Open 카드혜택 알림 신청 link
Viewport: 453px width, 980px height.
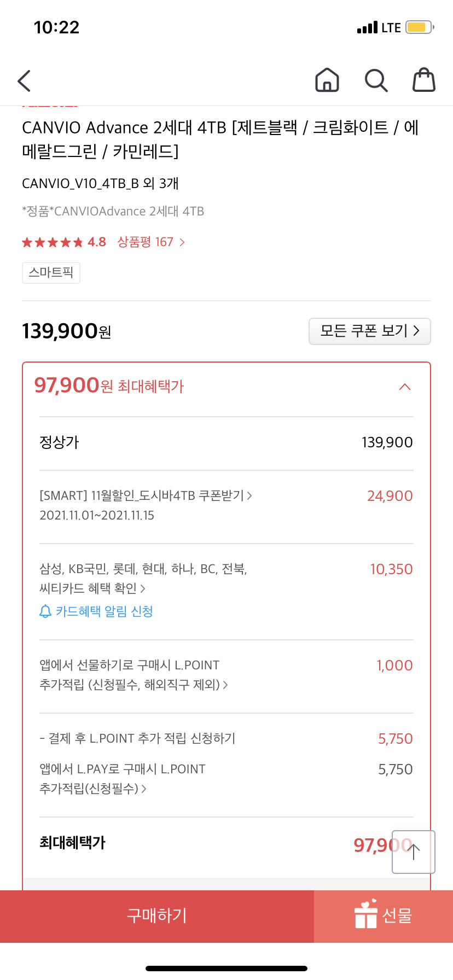104,611
